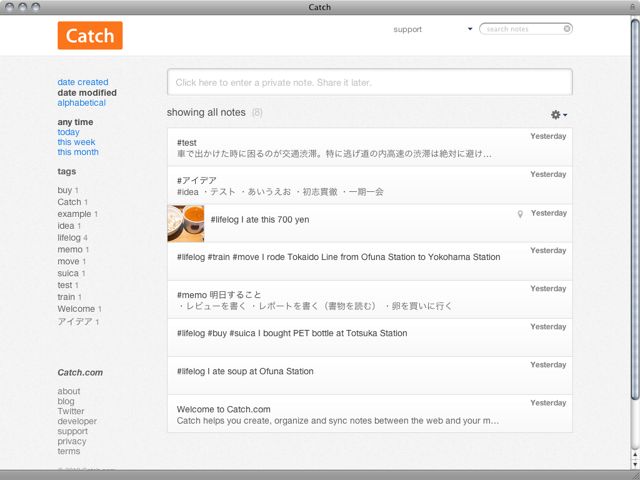Open the about link

coord(69,391)
